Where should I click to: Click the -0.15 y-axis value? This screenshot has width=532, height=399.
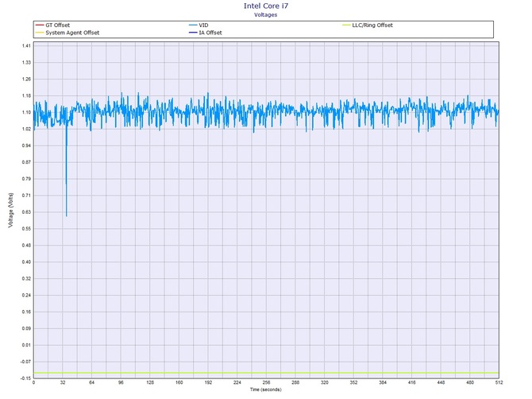click(25, 378)
